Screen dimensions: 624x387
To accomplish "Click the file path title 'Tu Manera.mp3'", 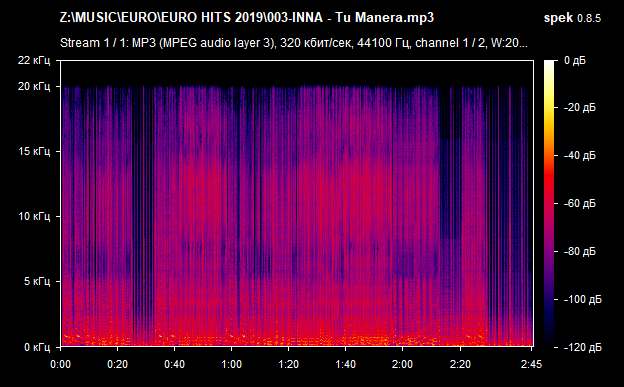I will coord(384,18).
